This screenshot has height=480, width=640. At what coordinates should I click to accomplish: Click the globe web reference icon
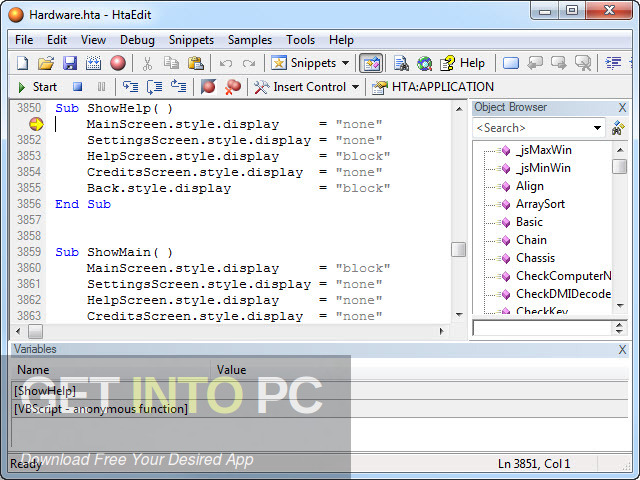point(424,63)
